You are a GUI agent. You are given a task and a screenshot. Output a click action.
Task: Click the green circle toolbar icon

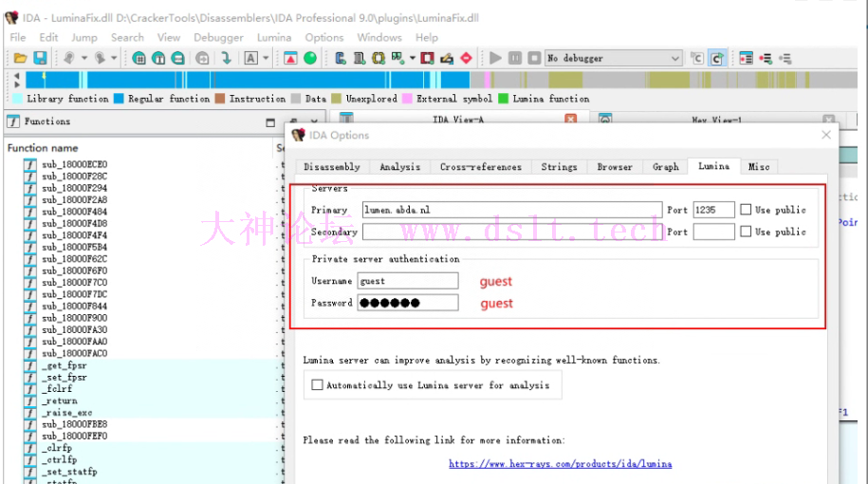pos(310,59)
